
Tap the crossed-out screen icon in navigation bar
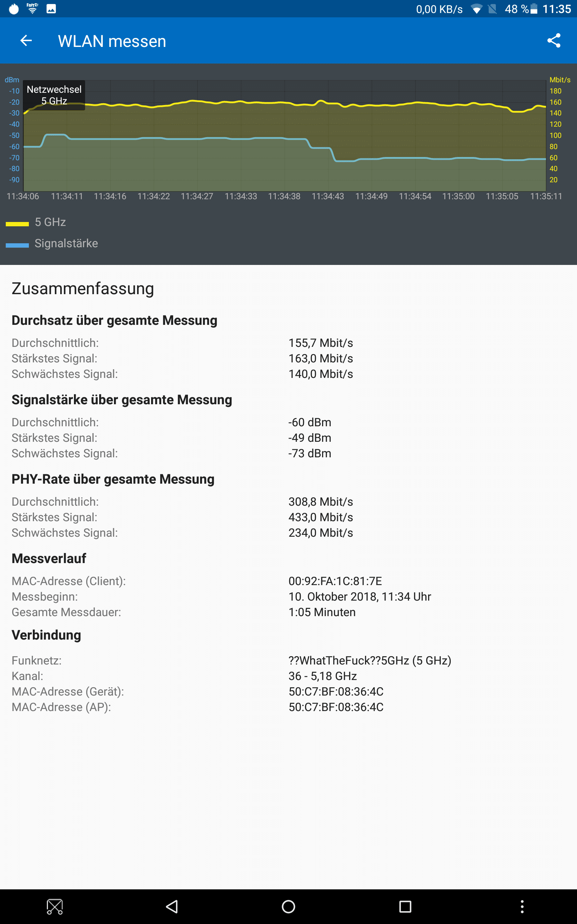[55, 906]
